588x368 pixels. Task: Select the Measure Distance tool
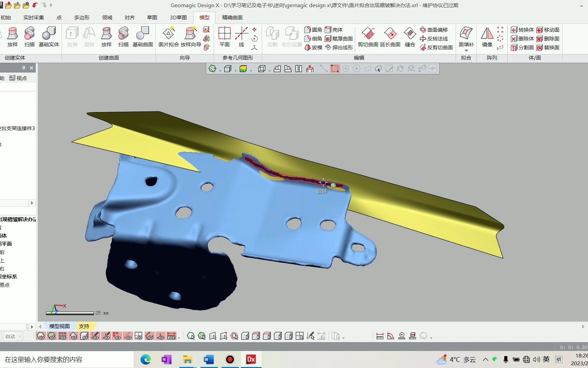(380, 336)
